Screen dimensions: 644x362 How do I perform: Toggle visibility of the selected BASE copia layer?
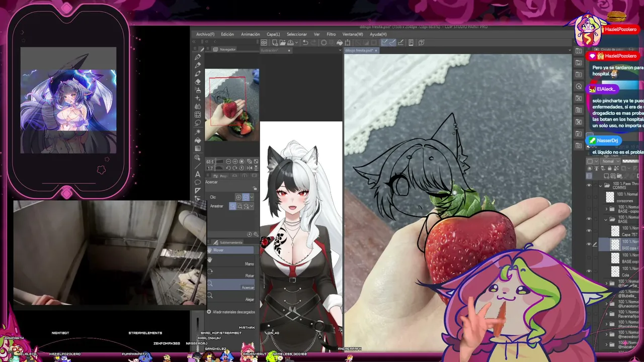click(x=589, y=244)
